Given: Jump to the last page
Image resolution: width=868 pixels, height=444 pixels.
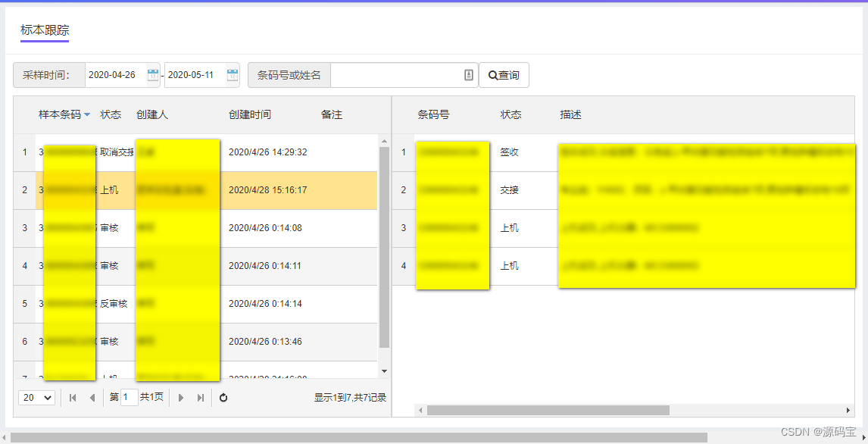Looking at the screenshot, I should tap(200, 397).
